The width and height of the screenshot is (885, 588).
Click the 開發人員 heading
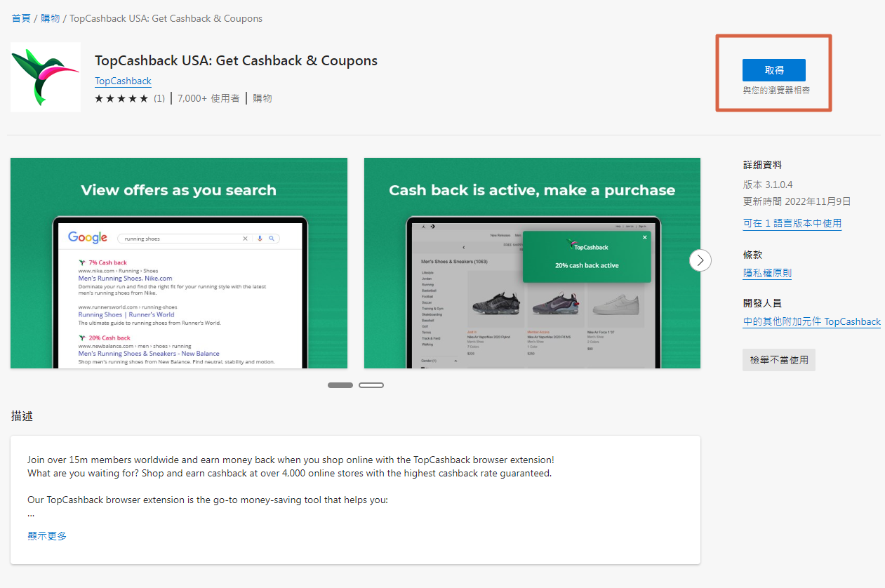[x=762, y=303]
